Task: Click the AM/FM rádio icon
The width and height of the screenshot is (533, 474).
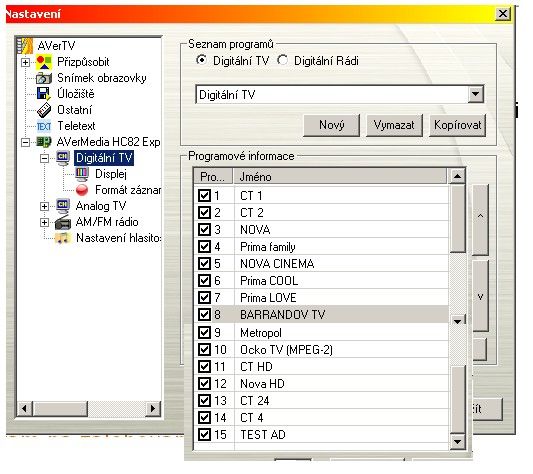Action: pyautogui.click(x=63, y=222)
